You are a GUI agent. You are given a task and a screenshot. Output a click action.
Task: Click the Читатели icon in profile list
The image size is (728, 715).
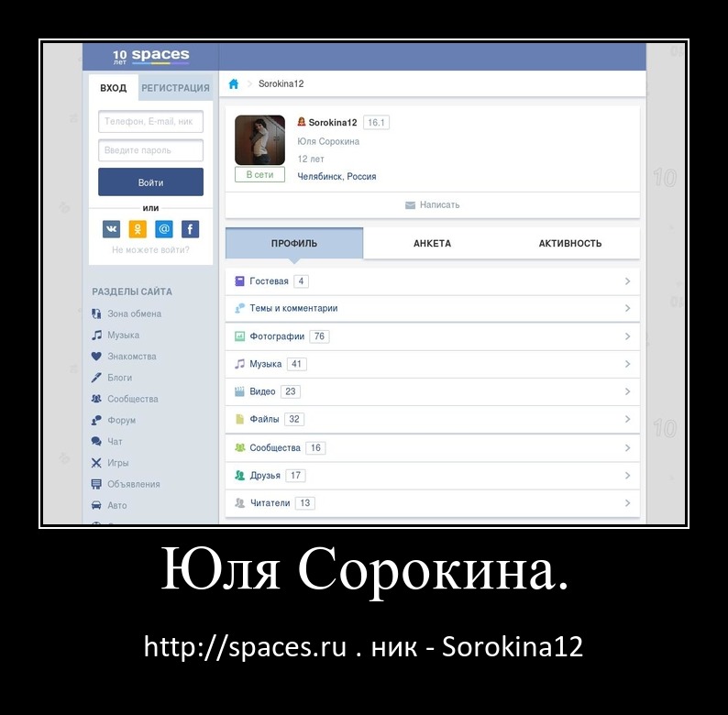pos(239,503)
